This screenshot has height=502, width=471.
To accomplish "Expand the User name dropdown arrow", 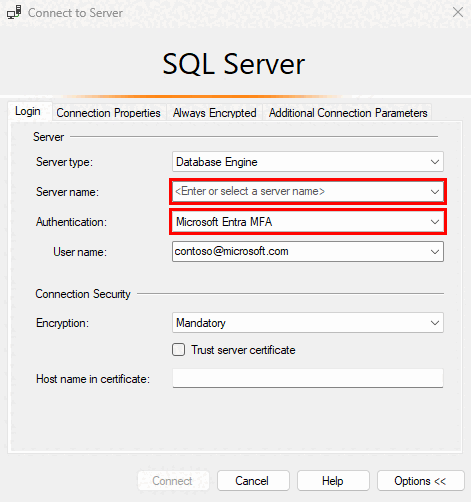I will pyautogui.click(x=435, y=252).
